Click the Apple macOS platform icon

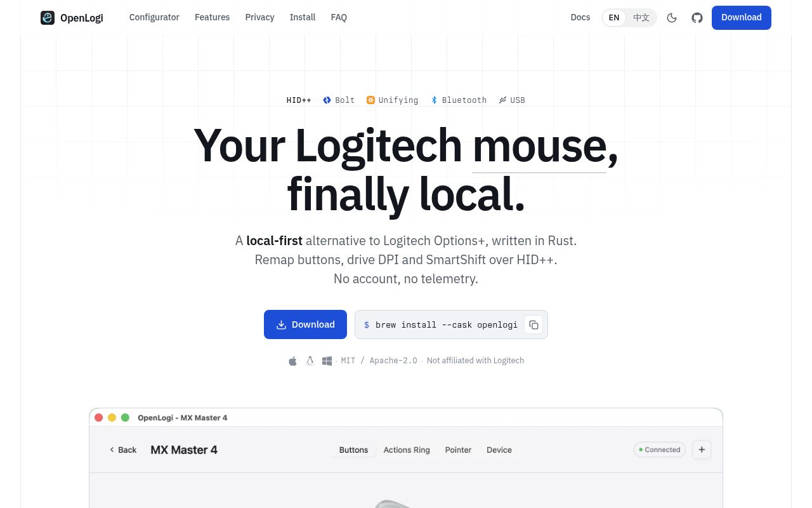(x=292, y=361)
